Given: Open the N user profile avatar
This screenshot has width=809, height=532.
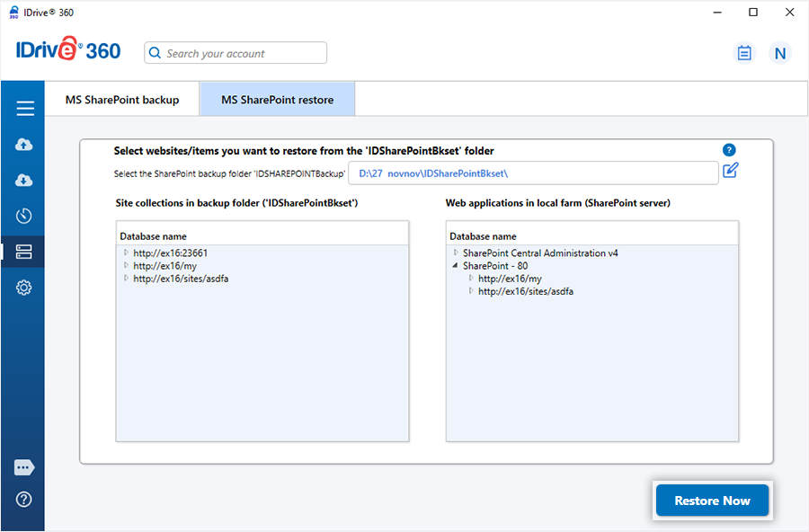Looking at the screenshot, I should tap(779, 53).
